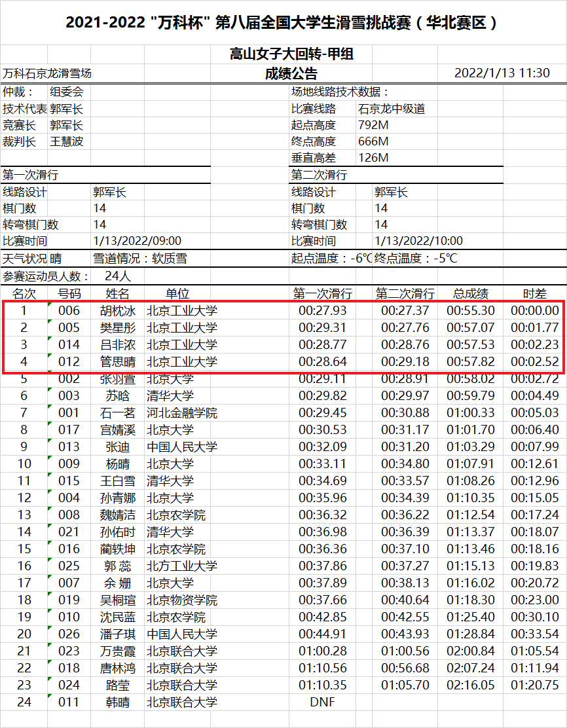567x728 pixels.
Task: Click total time 02:00.84 for 万贵霞
Action: (x=470, y=651)
